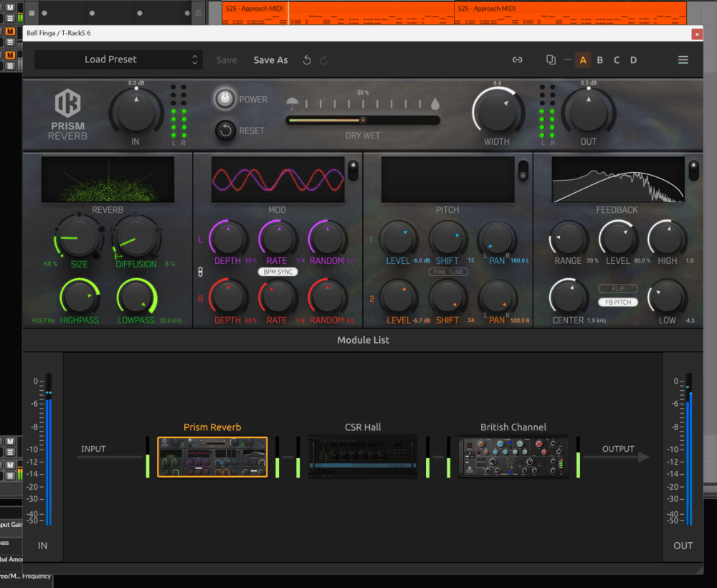Click the RESET button

pyautogui.click(x=225, y=131)
